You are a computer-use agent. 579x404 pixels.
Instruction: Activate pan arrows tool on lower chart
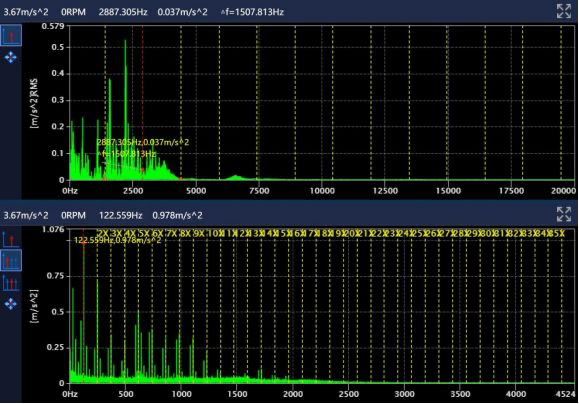tap(11, 304)
